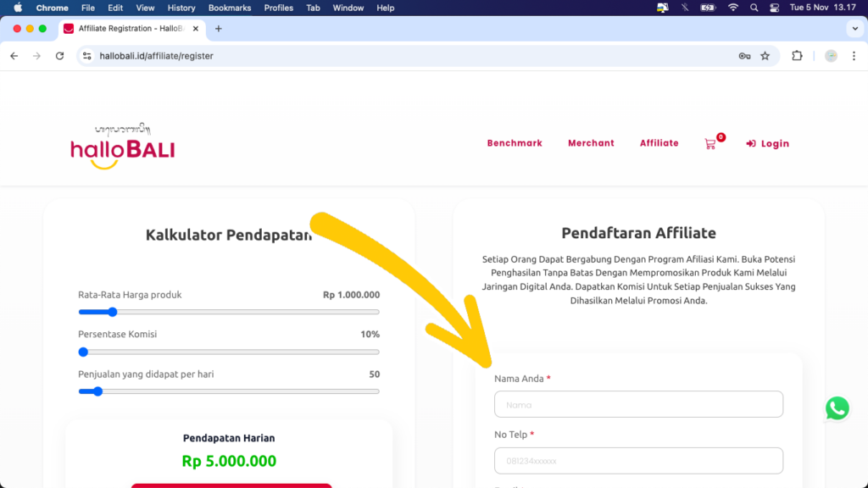Open the saved passwords key icon
Image resolution: width=868 pixels, height=488 pixels.
tap(744, 56)
